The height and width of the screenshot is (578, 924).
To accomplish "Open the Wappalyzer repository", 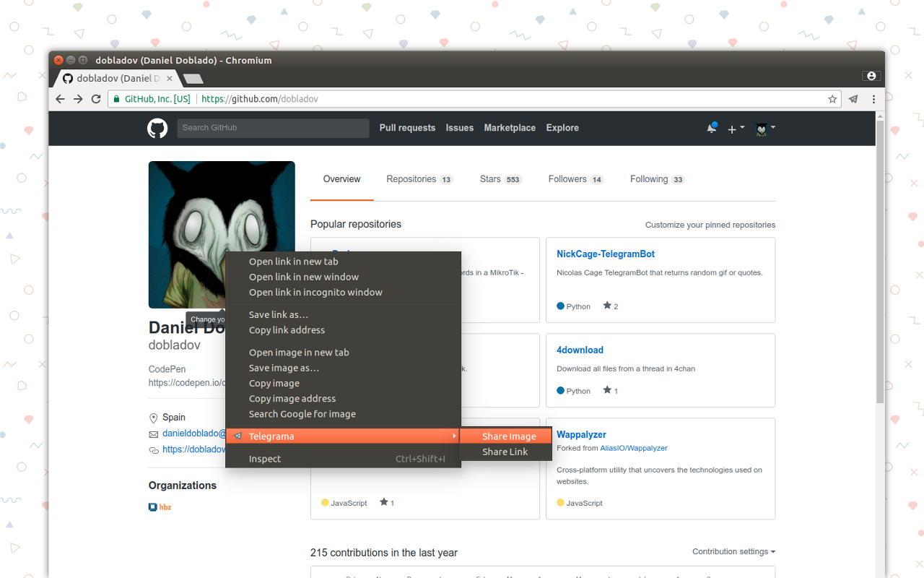I will click(581, 434).
